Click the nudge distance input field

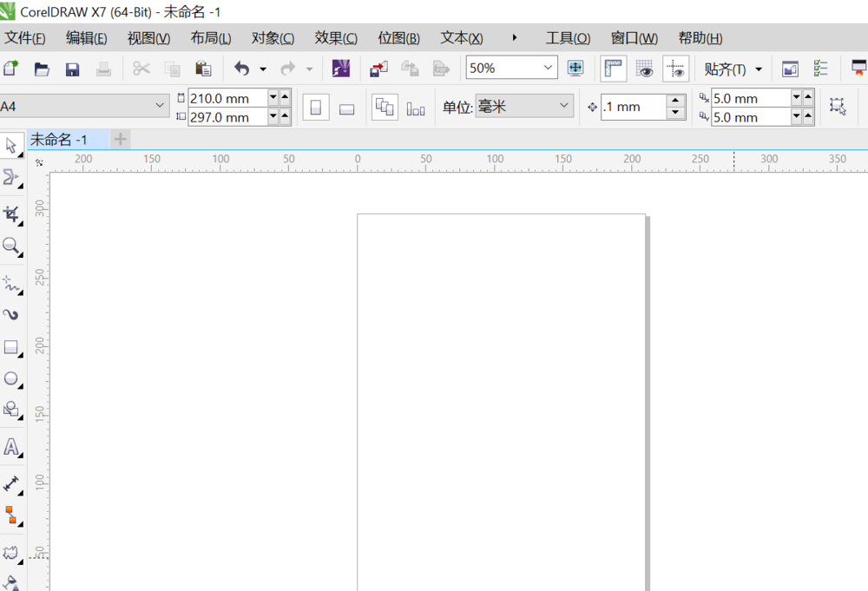click(x=634, y=107)
